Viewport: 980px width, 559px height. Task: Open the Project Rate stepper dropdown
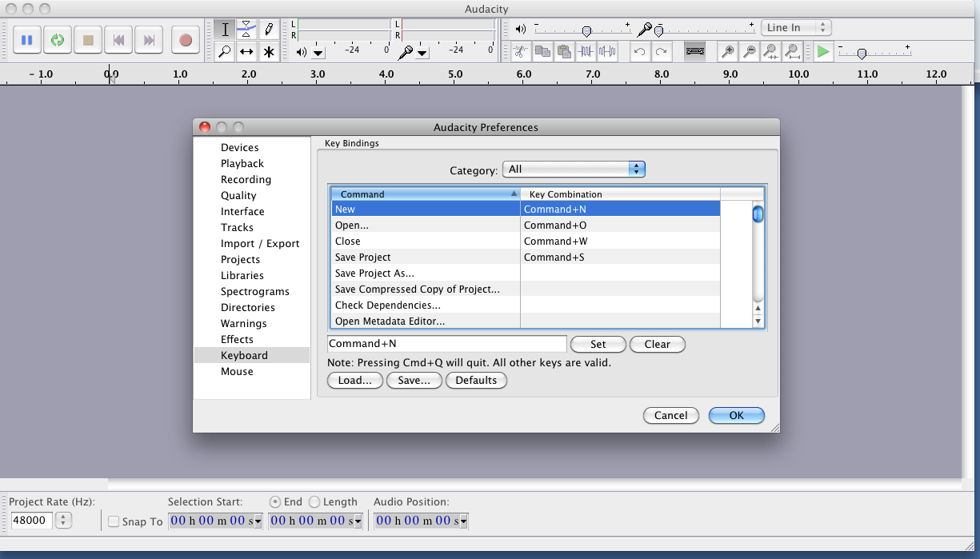pos(63,521)
